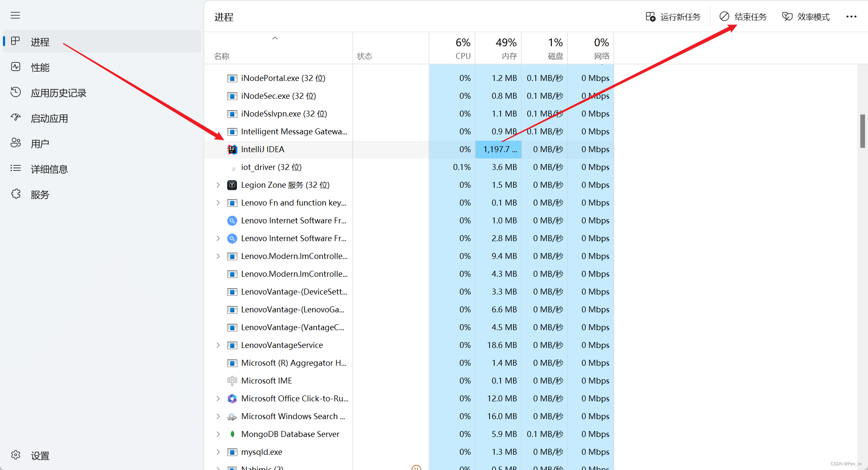The height and width of the screenshot is (470, 868).
Task: Click the Microsoft Windows Search icon
Action: pyautogui.click(x=232, y=417)
